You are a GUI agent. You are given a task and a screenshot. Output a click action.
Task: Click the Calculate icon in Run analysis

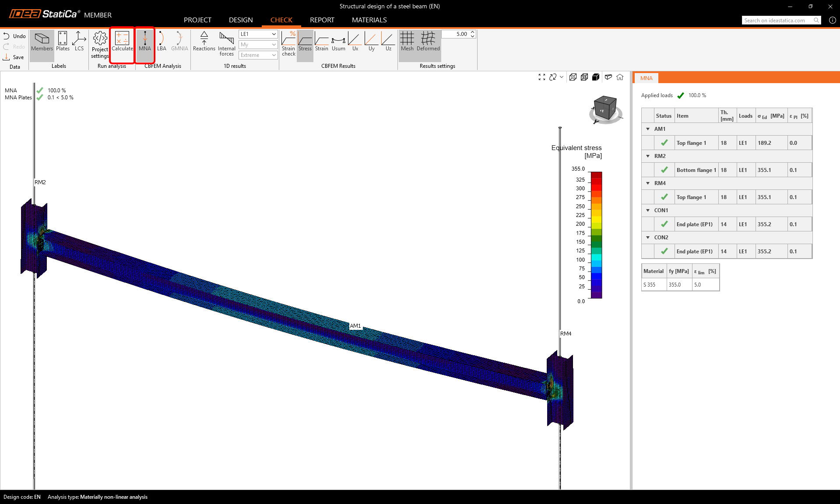coord(122,42)
